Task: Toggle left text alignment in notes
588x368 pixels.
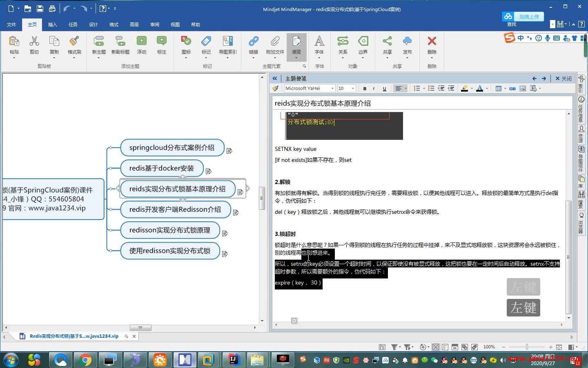Action: (x=399, y=88)
